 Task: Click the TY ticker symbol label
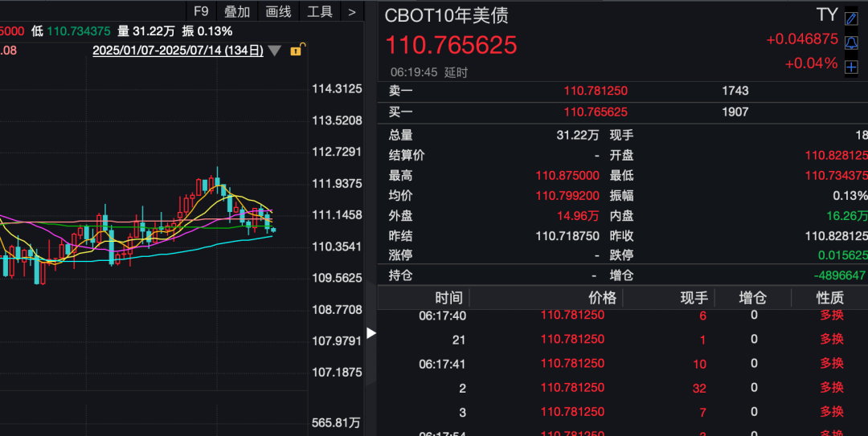(x=827, y=15)
